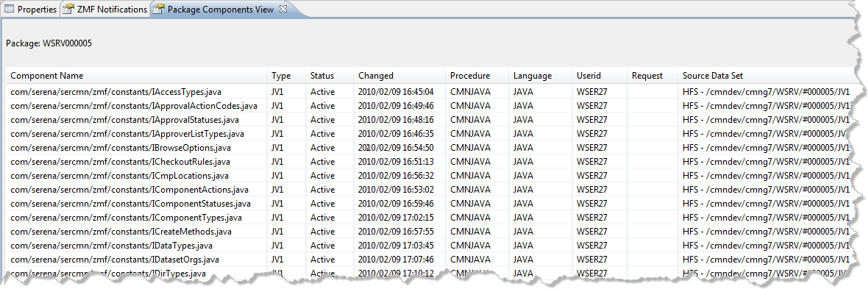Image resolution: width=868 pixels, height=289 pixels.
Task: Click JAVA language in the IComponentTypes.java row
Action: click(523, 217)
